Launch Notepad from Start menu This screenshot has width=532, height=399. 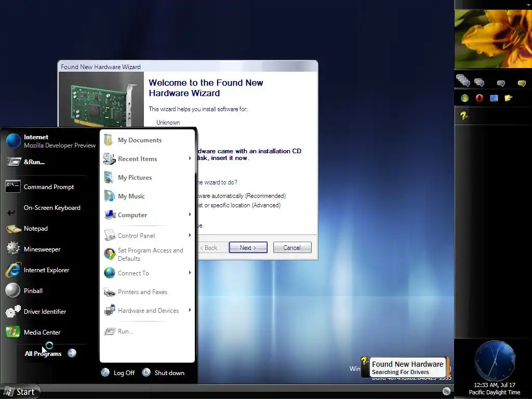[x=36, y=229]
